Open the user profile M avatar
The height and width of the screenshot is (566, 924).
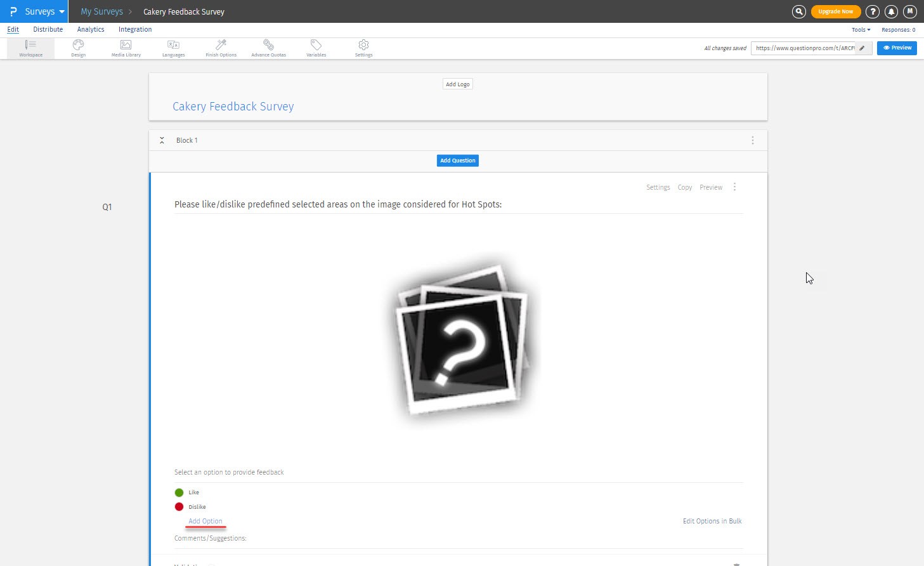tap(910, 11)
